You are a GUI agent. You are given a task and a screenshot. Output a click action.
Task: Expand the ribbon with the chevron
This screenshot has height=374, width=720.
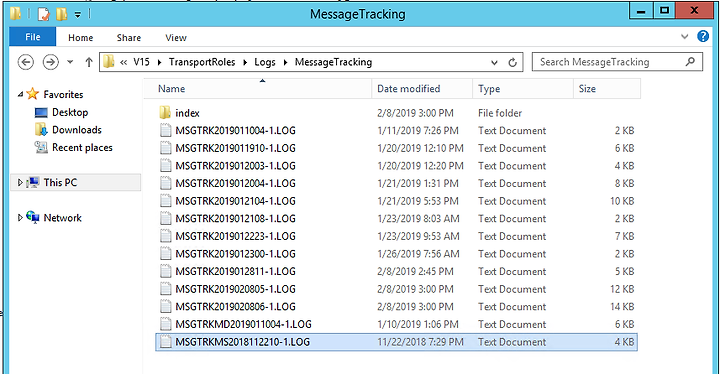pyautogui.click(x=685, y=37)
